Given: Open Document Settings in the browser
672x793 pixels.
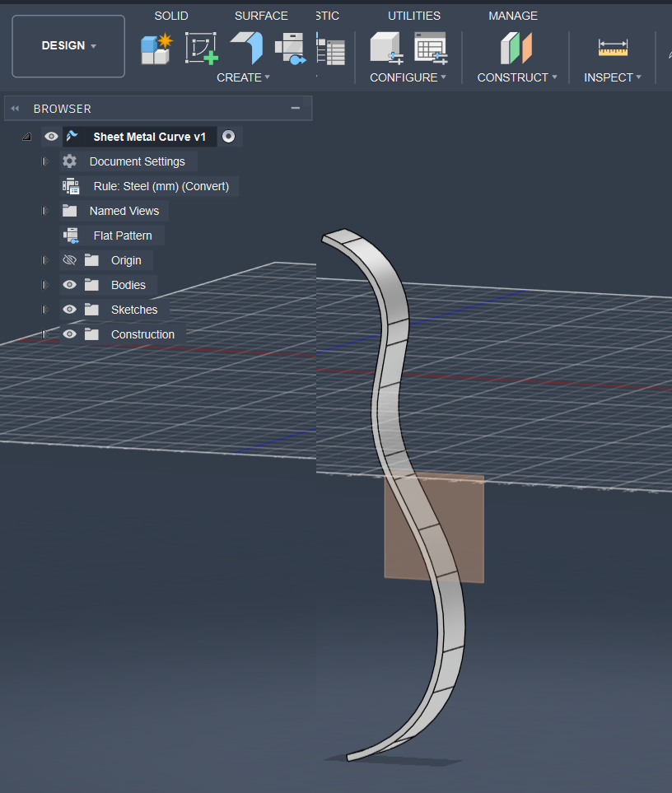Looking at the screenshot, I should [137, 161].
